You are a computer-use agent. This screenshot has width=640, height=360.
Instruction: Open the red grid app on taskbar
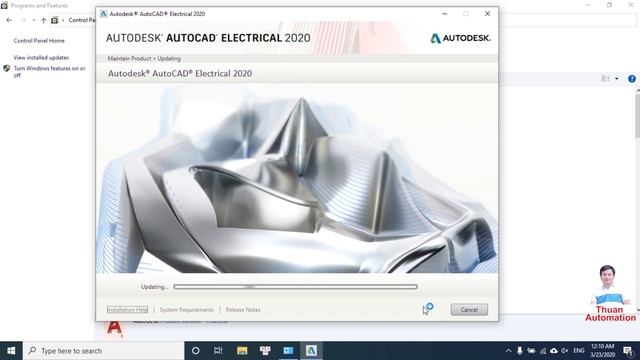coord(265,351)
